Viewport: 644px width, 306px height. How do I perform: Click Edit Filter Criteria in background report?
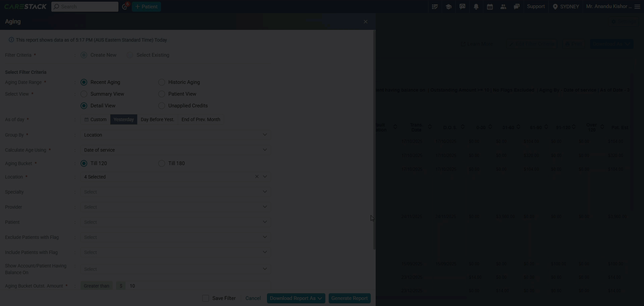(x=532, y=44)
